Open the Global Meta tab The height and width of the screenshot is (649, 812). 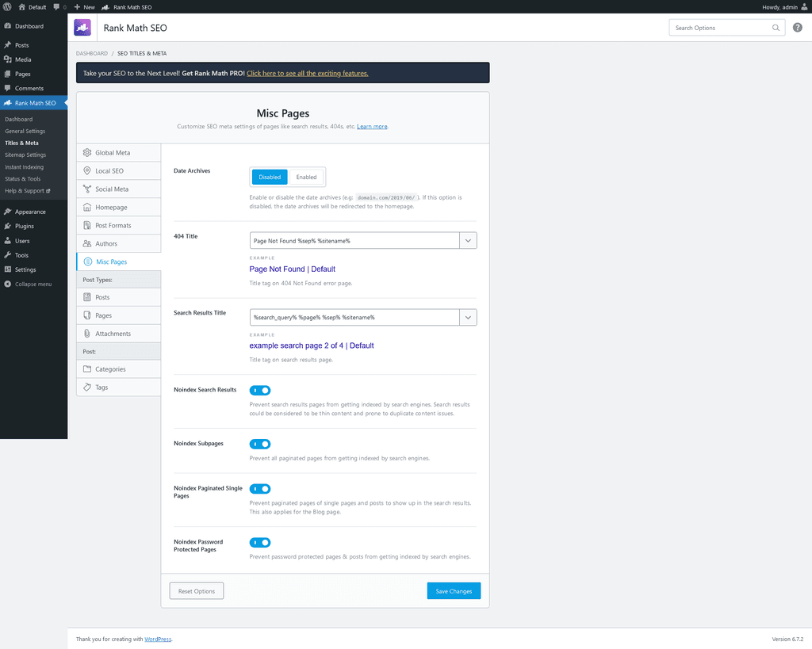tap(119, 153)
